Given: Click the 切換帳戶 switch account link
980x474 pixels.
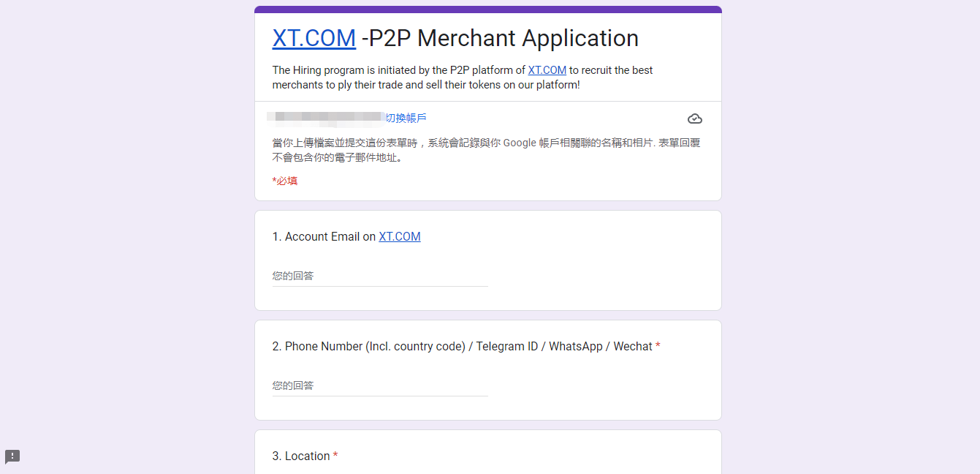Looking at the screenshot, I should pyautogui.click(x=406, y=118).
